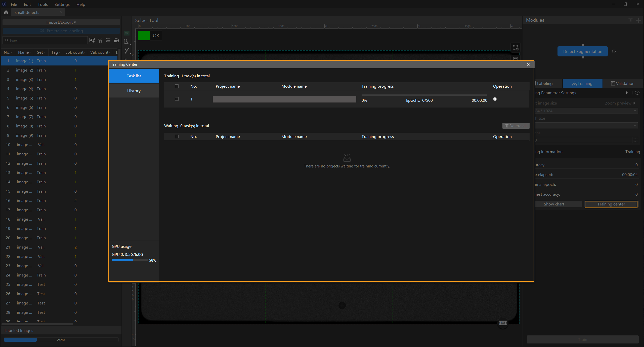Close the small-defects project tab

pos(61,12)
